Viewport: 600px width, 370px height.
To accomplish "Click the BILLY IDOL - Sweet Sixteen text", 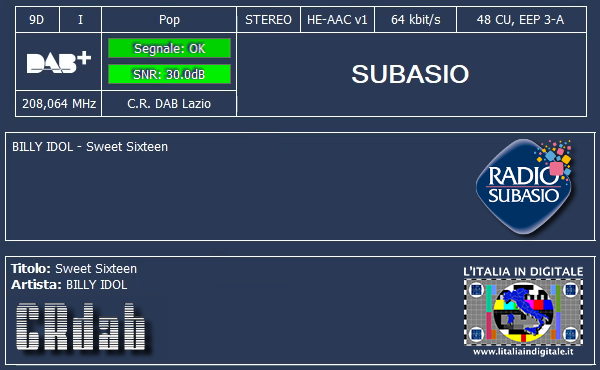I will [90, 147].
